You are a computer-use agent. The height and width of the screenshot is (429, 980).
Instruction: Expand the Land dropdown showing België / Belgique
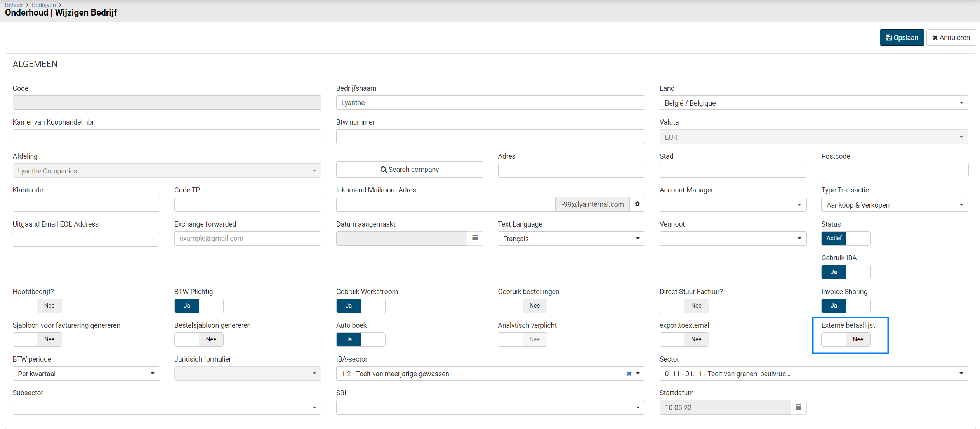pyautogui.click(x=813, y=103)
